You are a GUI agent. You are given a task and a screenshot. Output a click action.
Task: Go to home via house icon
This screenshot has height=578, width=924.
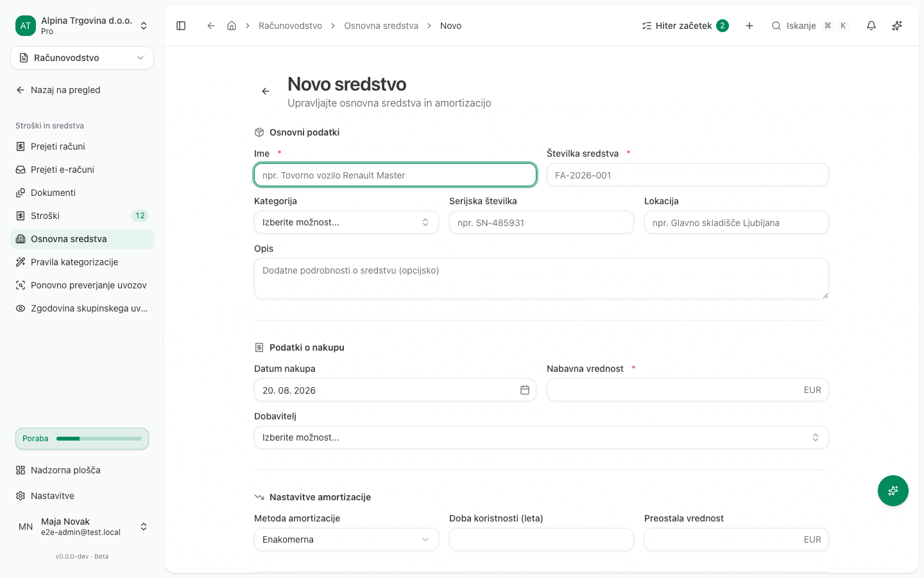[232, 26]
